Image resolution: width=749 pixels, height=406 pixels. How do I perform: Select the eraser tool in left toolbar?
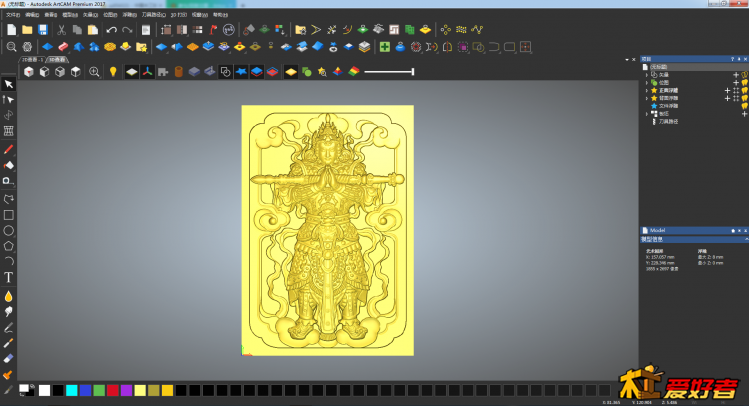tap(9, 359)
